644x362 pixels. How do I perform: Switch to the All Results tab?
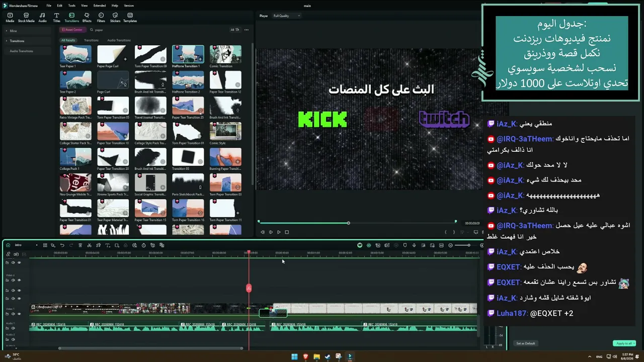[x=68, y=40]
